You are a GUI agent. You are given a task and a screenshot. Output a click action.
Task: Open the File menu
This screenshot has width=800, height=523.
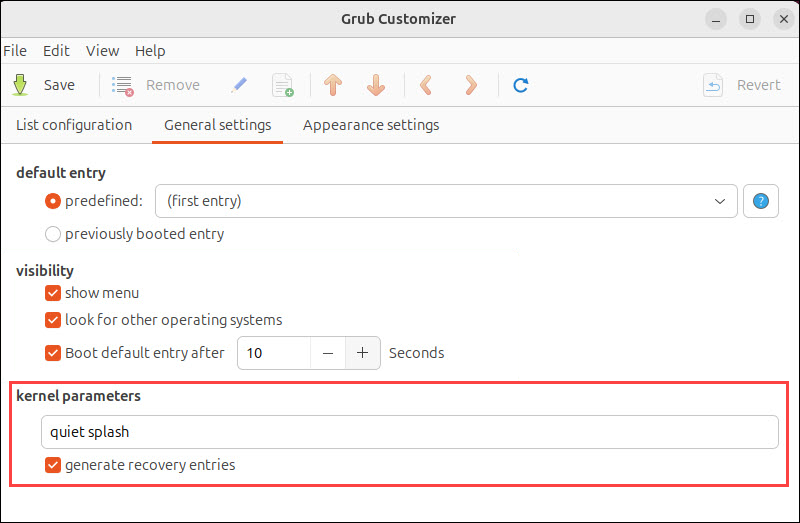(x=15, y=51)
